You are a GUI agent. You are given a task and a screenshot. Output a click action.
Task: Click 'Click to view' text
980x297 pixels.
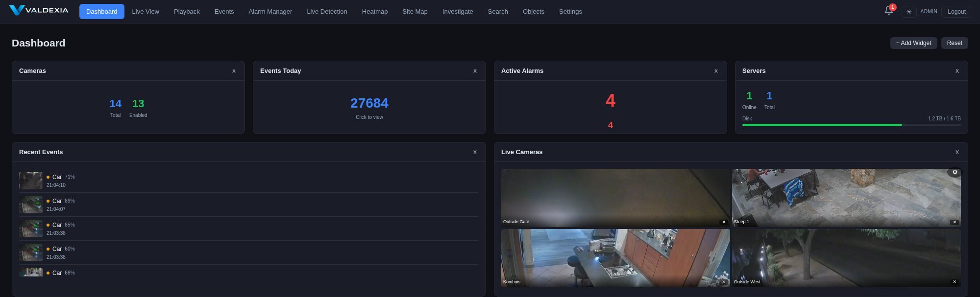coord(369,117)
